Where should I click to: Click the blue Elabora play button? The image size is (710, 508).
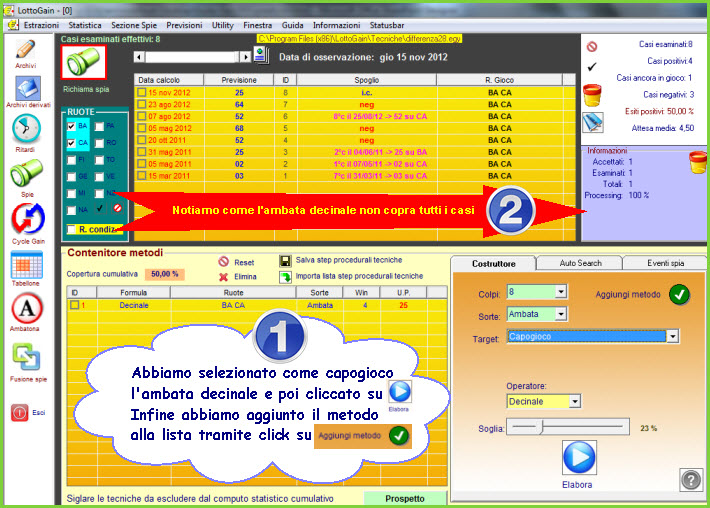(579, 457)
